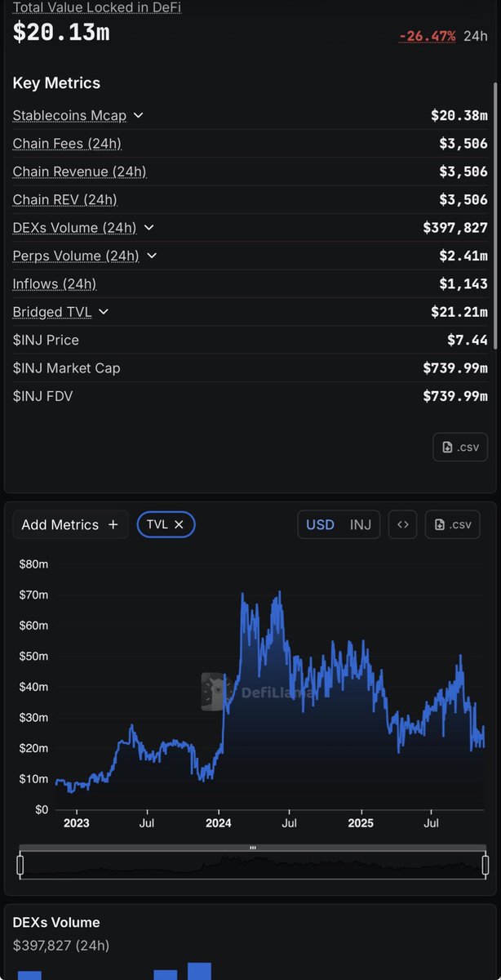Click the top grip of range slider
This screenshot has width=501, height=980.
click(x=253, y=848)
